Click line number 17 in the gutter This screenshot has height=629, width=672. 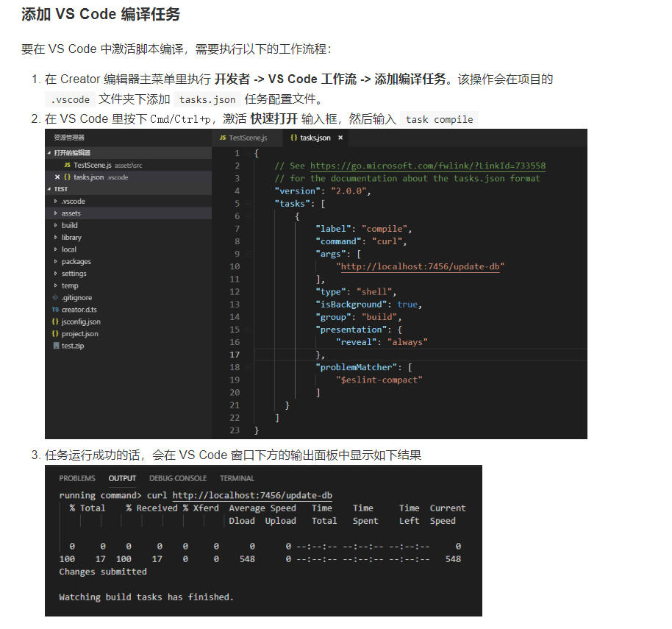[235, 355]
